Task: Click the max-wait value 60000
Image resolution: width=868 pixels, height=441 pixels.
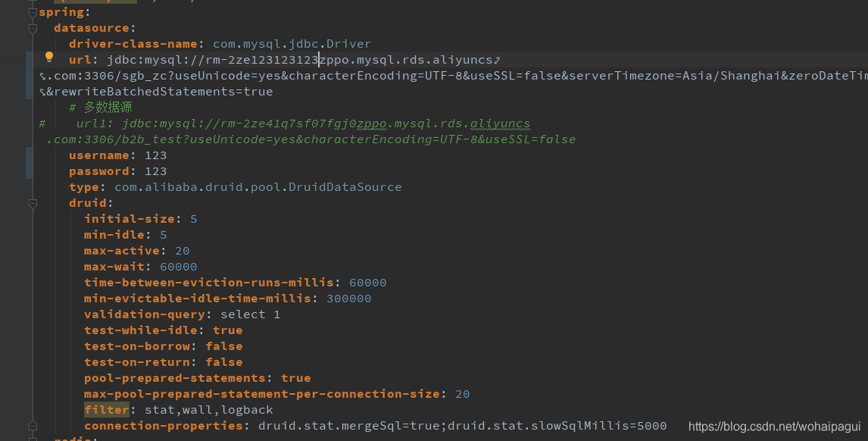Action: coord(178,267)
